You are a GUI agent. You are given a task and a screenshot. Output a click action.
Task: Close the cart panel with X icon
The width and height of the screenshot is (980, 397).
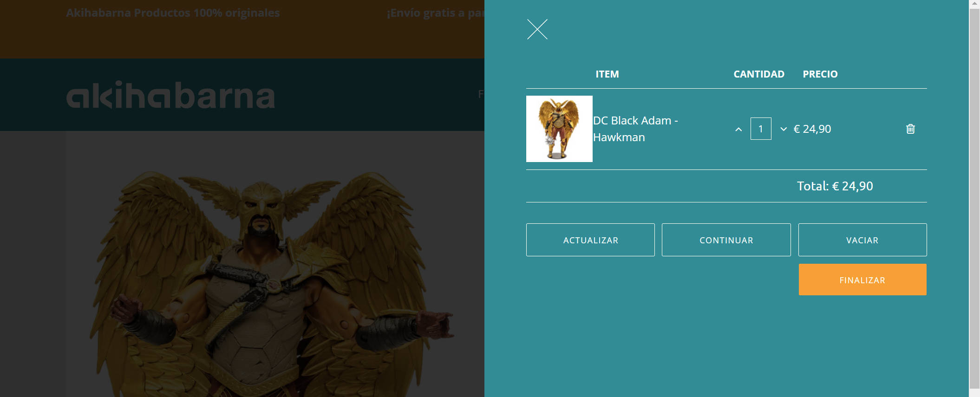click(x=537, y=29)
